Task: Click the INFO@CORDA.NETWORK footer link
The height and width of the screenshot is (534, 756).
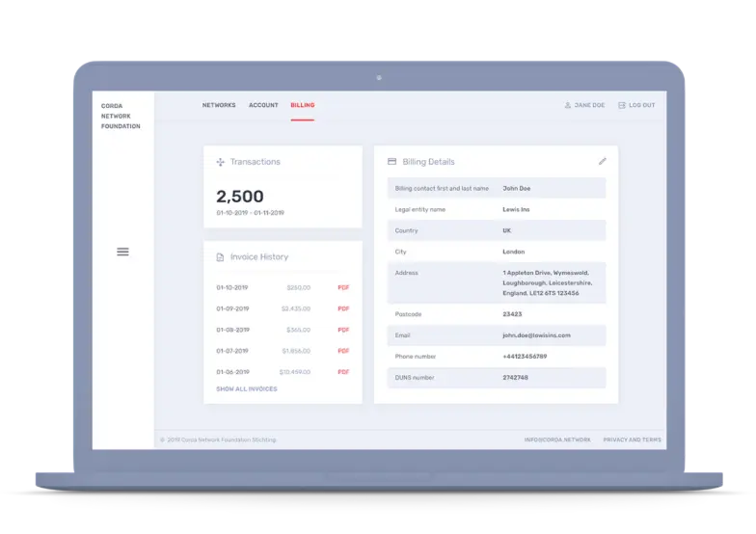Action: (557, 440)
